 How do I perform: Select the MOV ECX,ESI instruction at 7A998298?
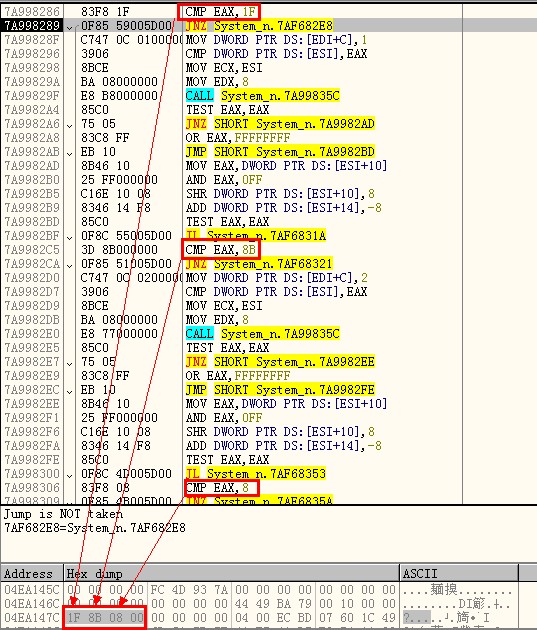click(224, 68)
